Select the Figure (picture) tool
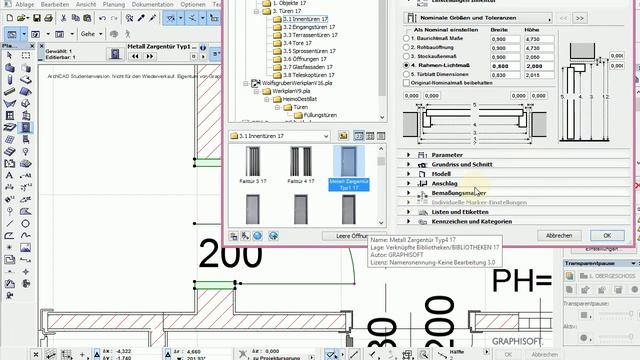 click(25, 247)
